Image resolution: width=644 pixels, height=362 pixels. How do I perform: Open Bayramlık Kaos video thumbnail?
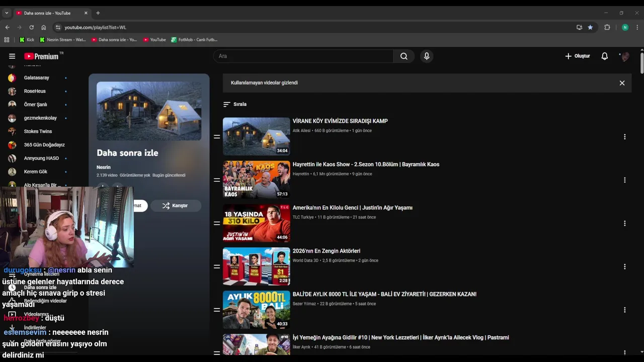click(257, 179)
